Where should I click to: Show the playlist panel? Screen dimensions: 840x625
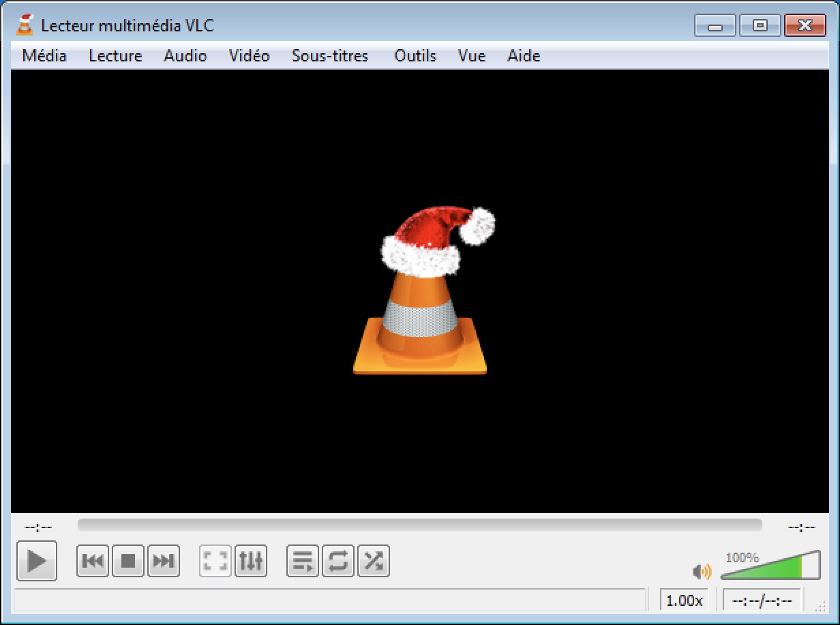pyautogui.click(x=303, y=561)
